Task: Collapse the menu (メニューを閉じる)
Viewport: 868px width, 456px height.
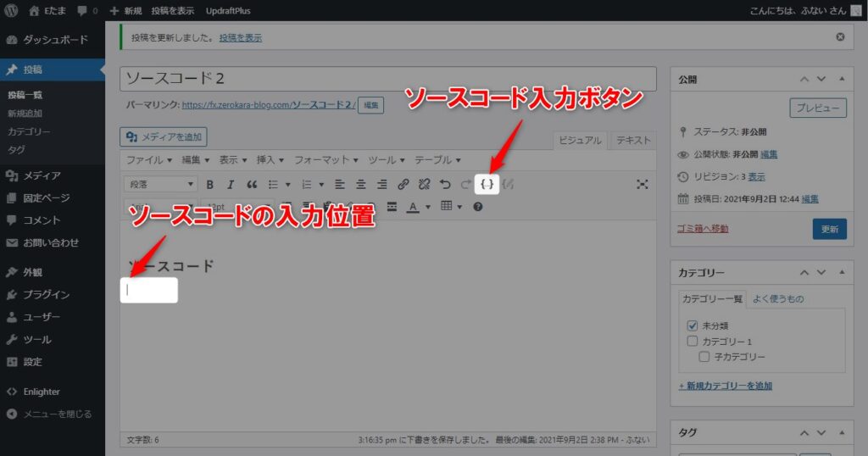Action: point(53,414)
